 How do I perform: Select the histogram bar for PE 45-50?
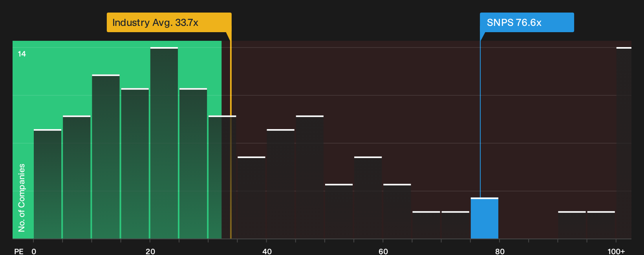pos(310,177)
